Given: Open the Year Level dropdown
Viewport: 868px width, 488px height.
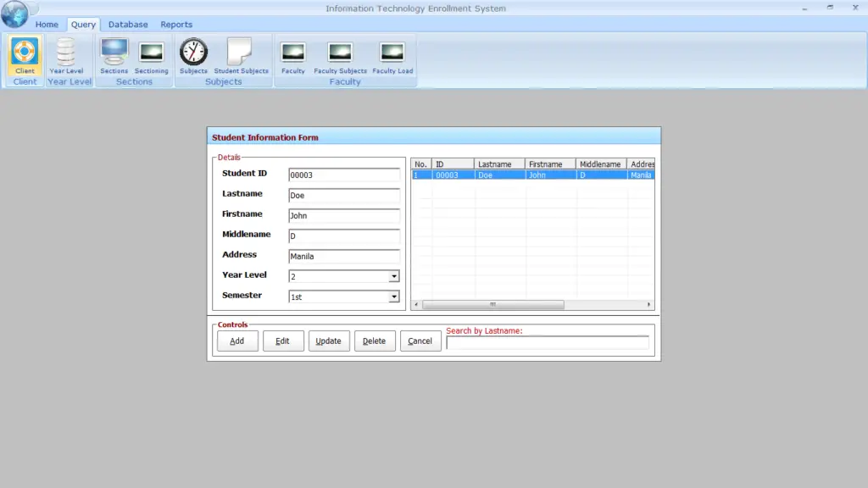Looking at the screenshot, I should coord(392,276).
